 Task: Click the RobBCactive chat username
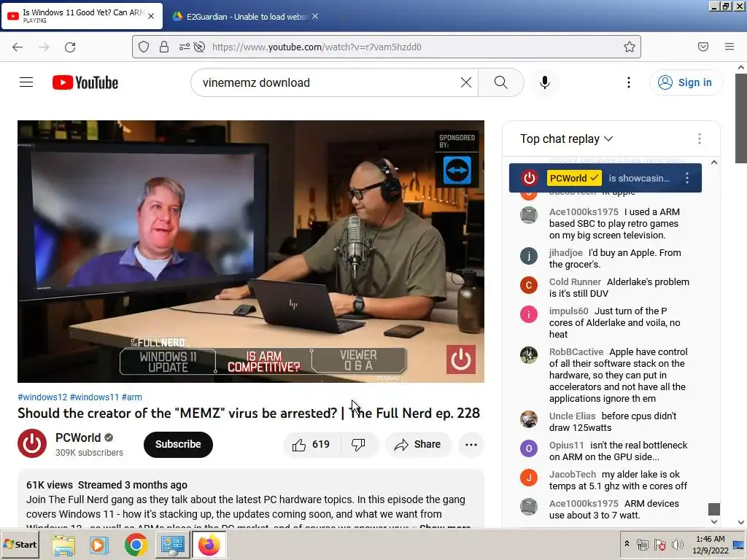576,352
